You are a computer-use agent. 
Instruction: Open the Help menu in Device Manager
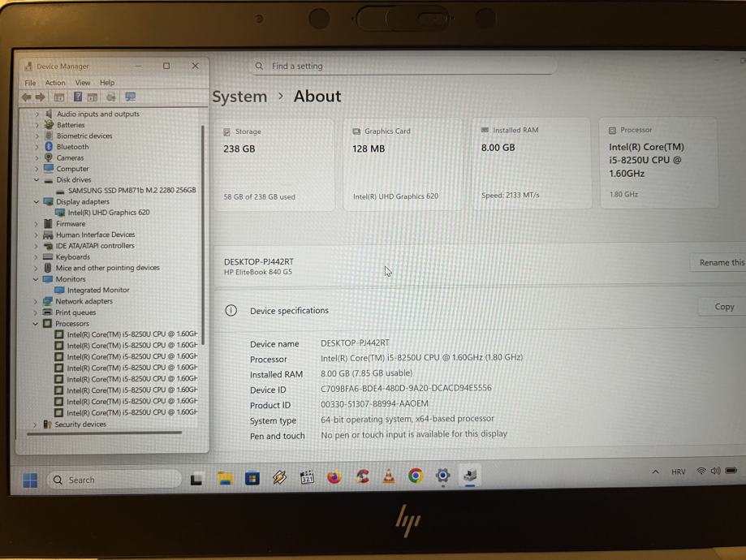pos(107,83)
